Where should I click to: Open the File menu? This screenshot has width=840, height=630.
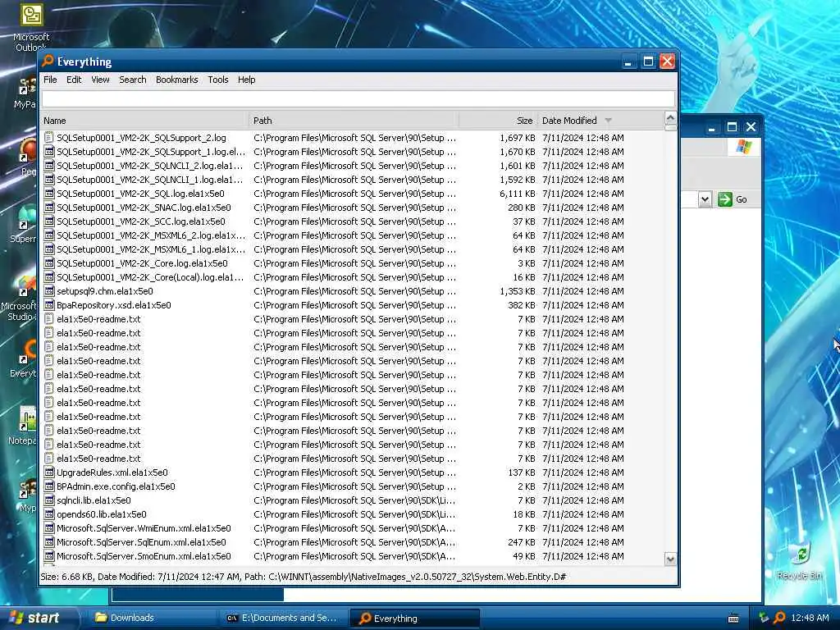point(50,80)
